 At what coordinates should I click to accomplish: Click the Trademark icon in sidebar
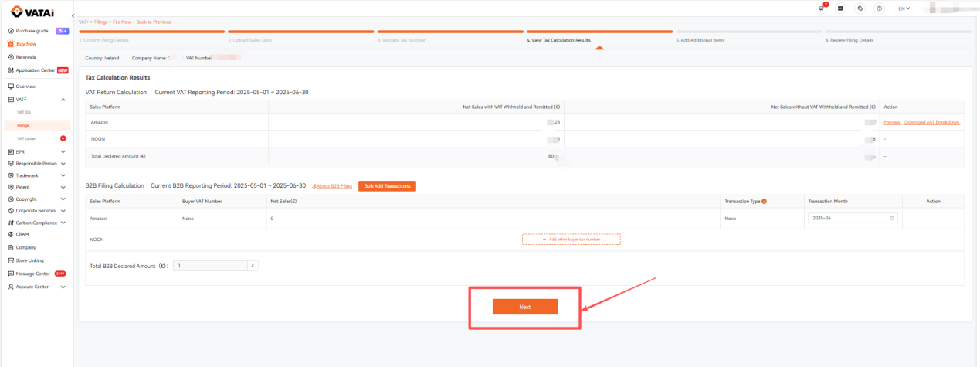(x=11, y=175)
